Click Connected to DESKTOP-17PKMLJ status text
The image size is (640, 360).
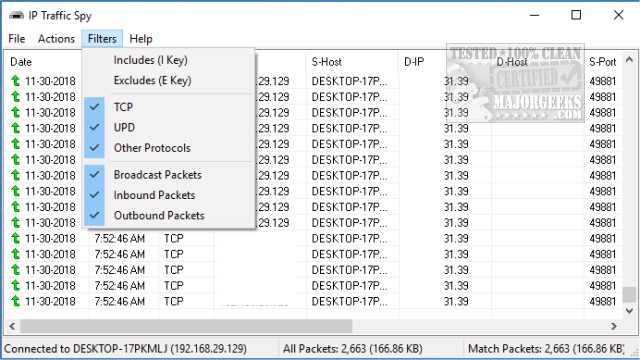pyautogui.click(x=125, y=349)
